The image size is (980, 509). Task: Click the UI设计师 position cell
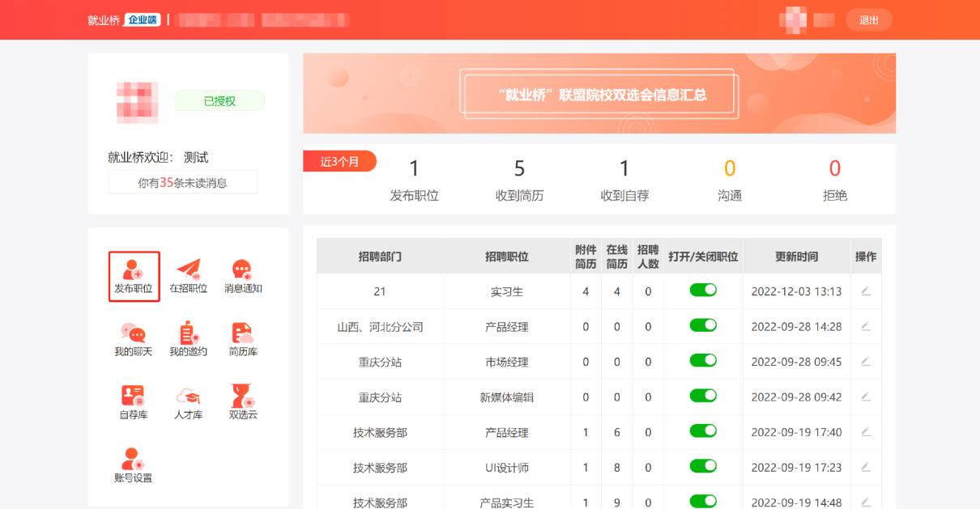click(x=507, y=468)
